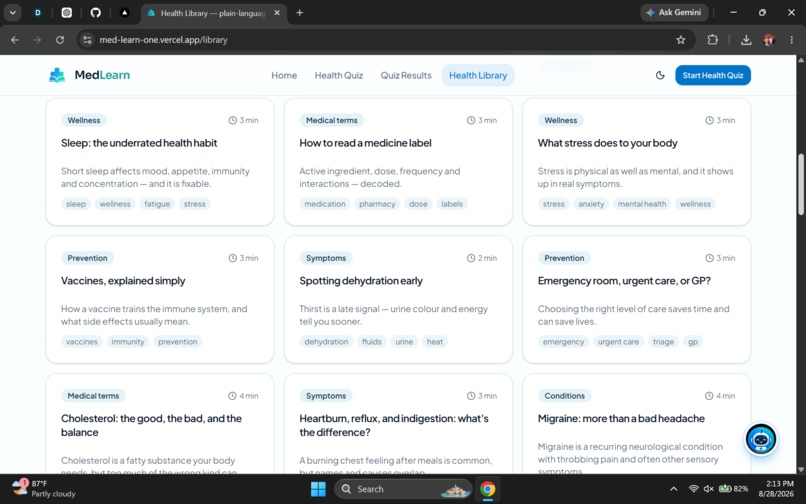Open Chrome profile avatar
The height and width of the screenshot is (504, 806).
(769, 40)
